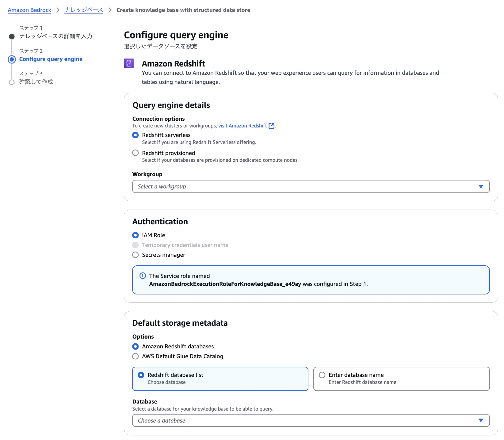504x440 pixels.
Task: Open the Configure query engine step
Action: 51,59
